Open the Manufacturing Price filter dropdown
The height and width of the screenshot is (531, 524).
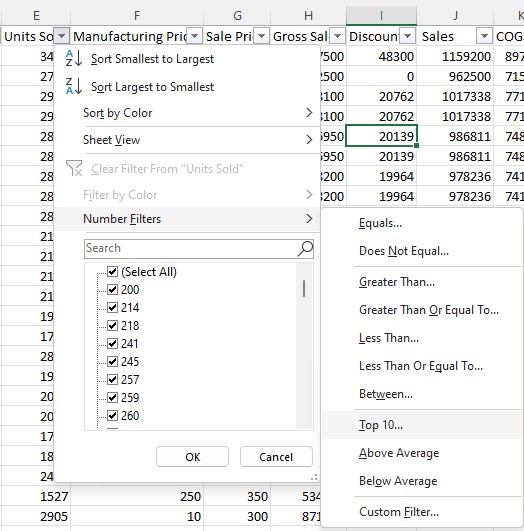point(194,36)
